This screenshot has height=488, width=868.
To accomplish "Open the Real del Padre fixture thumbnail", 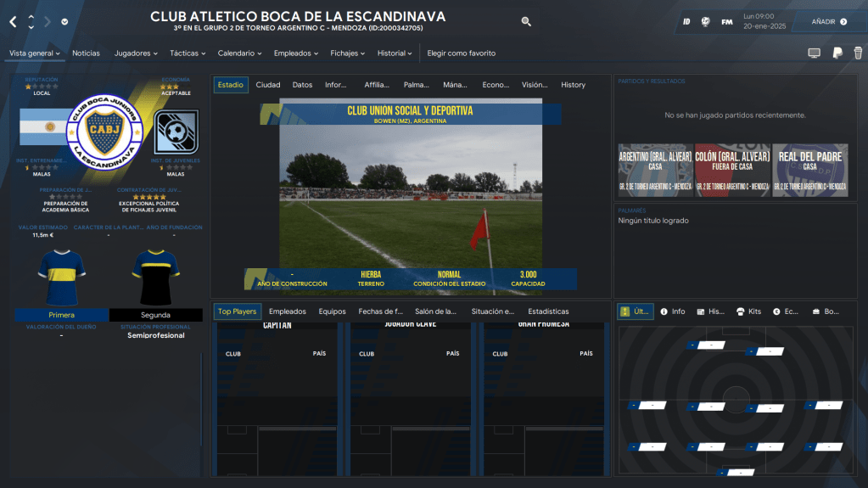I will 809,170.
